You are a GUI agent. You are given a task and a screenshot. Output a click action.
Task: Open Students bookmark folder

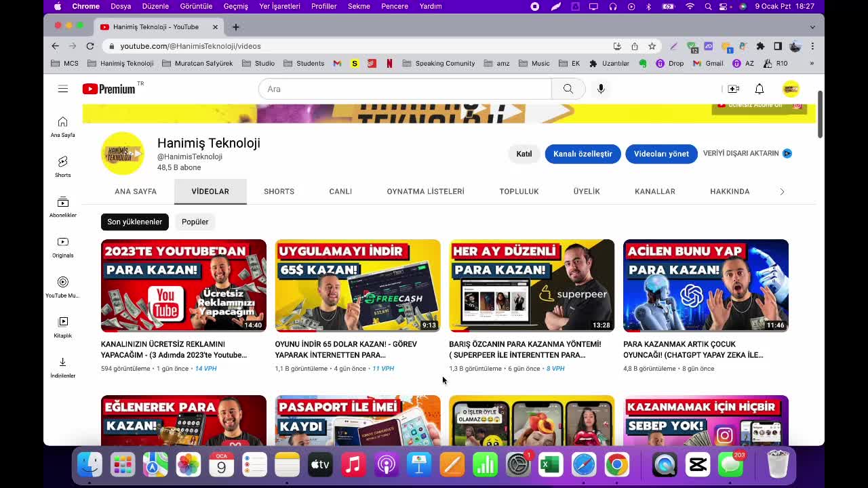[304, 63]
